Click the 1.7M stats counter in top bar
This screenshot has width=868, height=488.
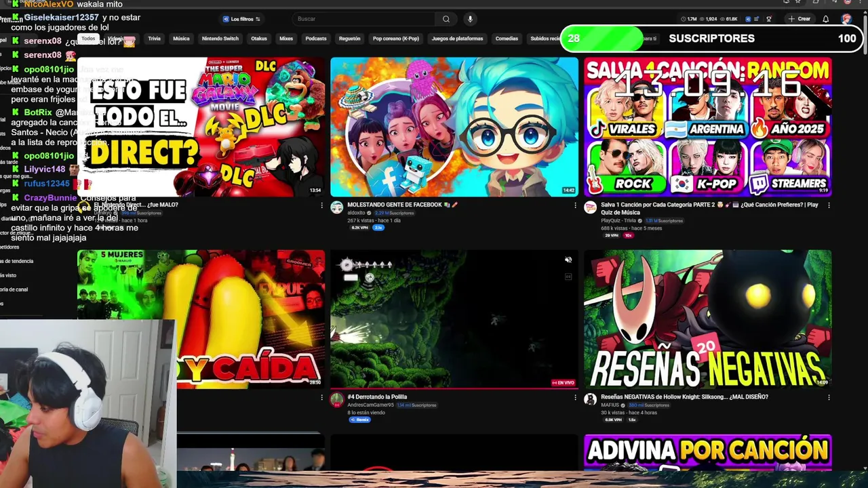pos(690,19)
